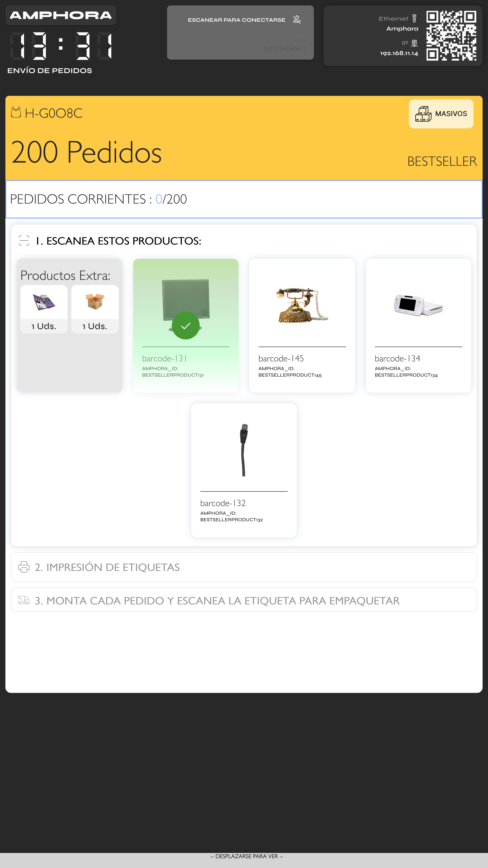Image resolution: width=488 pixels, height=868 pixels.
Task: Click the QR code in the network panel
Action: coord(451,36)
